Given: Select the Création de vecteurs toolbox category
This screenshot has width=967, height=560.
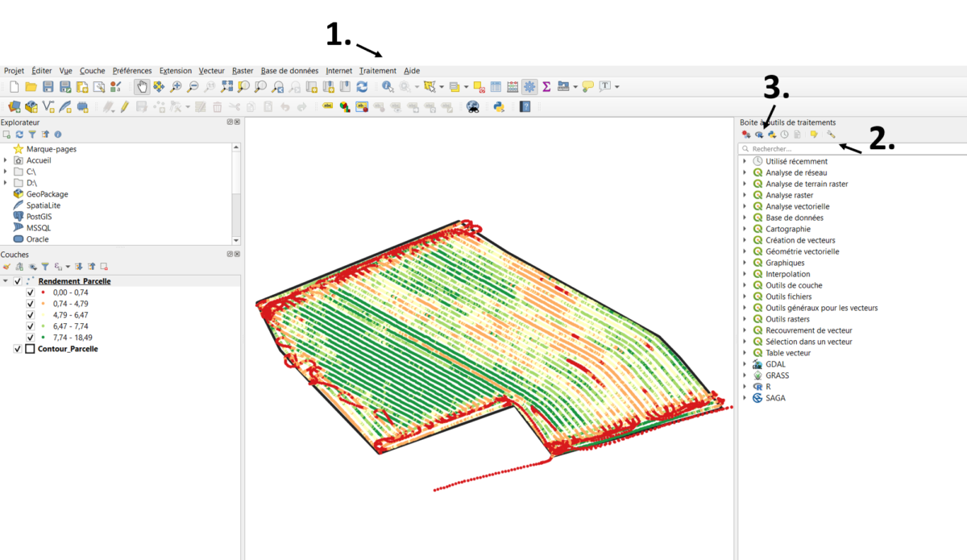Looking at the screenshot, I should click(801, 240).
